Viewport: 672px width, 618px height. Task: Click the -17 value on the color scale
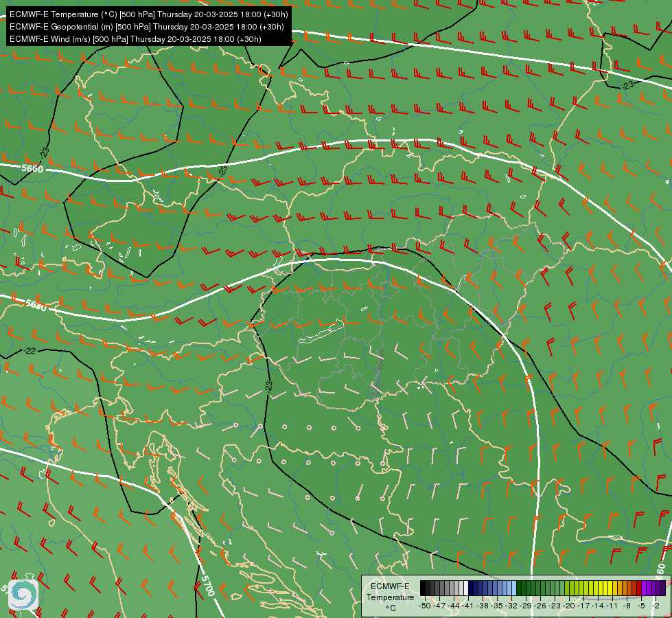click(x=583, y=606)
